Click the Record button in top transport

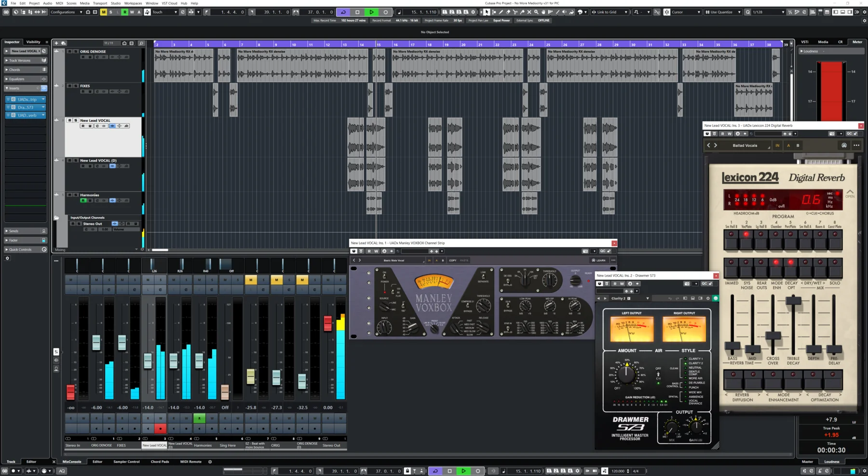coord(385,12)
